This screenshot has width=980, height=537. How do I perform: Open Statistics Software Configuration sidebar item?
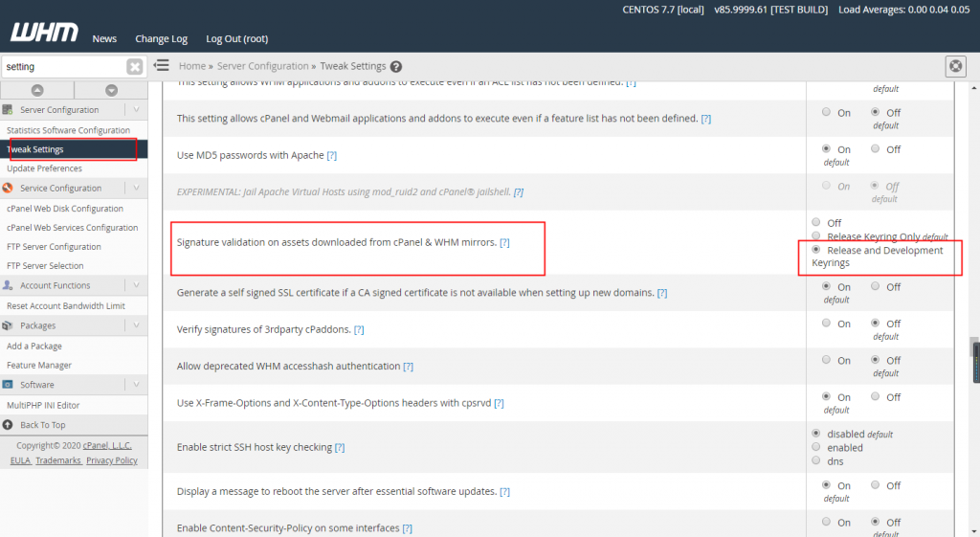[x=68, y=130]
